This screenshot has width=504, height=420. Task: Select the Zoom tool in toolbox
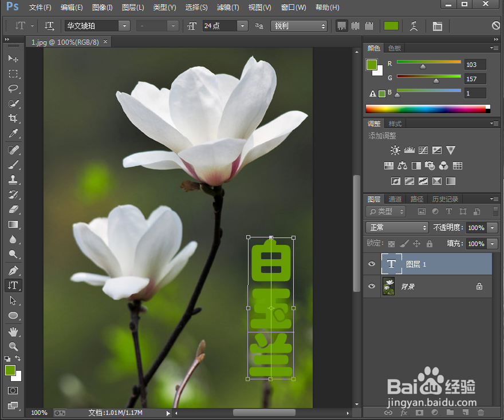[13, 346]
